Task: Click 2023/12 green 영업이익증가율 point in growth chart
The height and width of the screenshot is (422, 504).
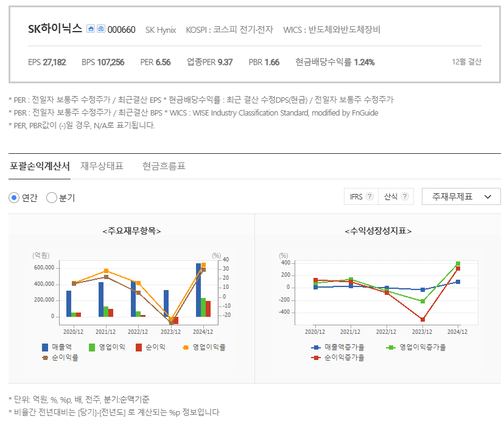Action: tap(422, 301)
